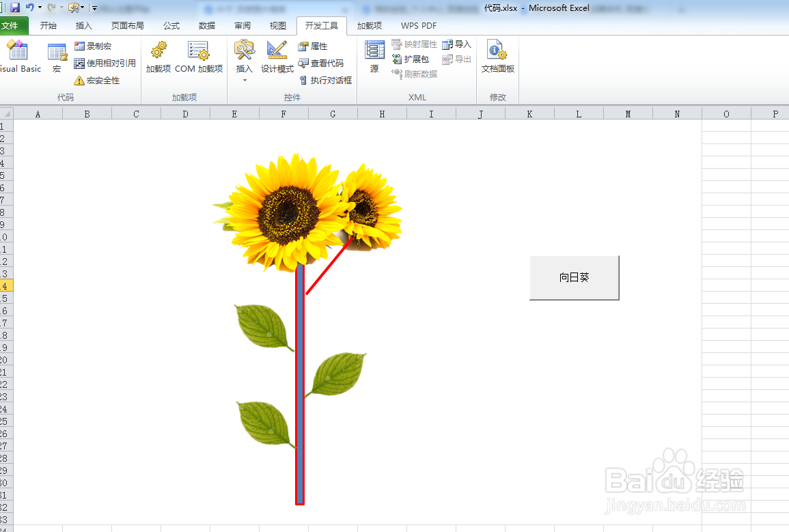
Task: Open Macro Security (宏安全性)
Action: (97, 81)
